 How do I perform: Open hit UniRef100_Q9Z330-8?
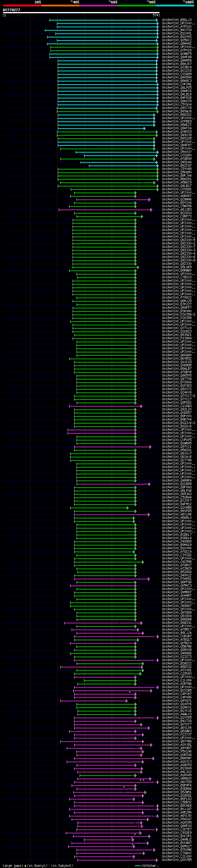click(x=179, y=260)
